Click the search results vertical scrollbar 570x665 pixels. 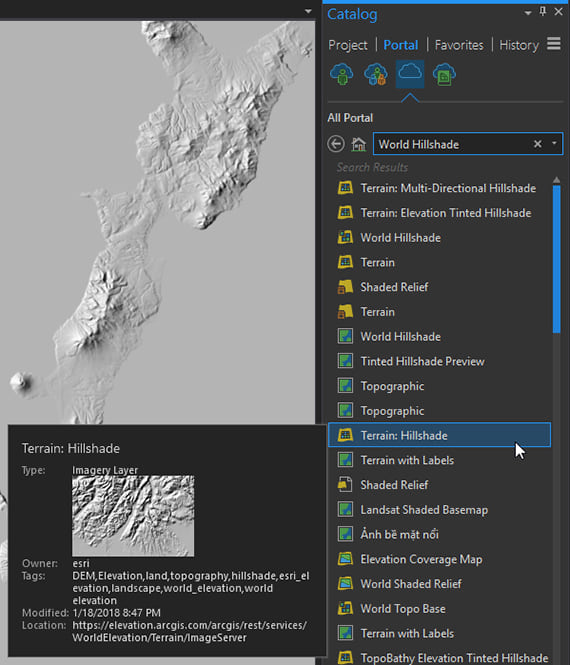pos(556,260)
